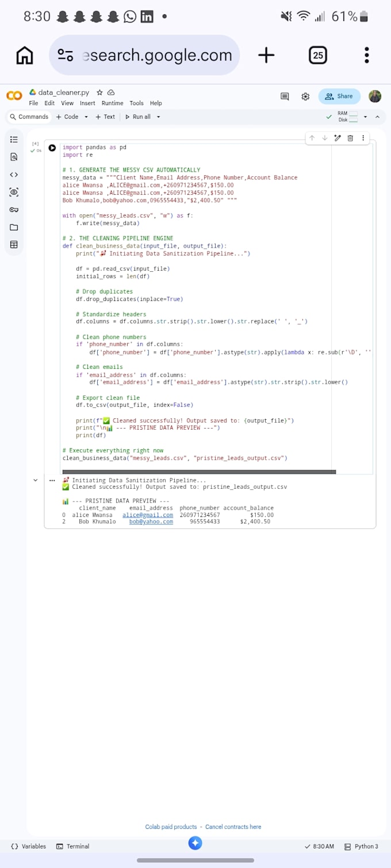Open the Colab paid products link

(171, 827)
